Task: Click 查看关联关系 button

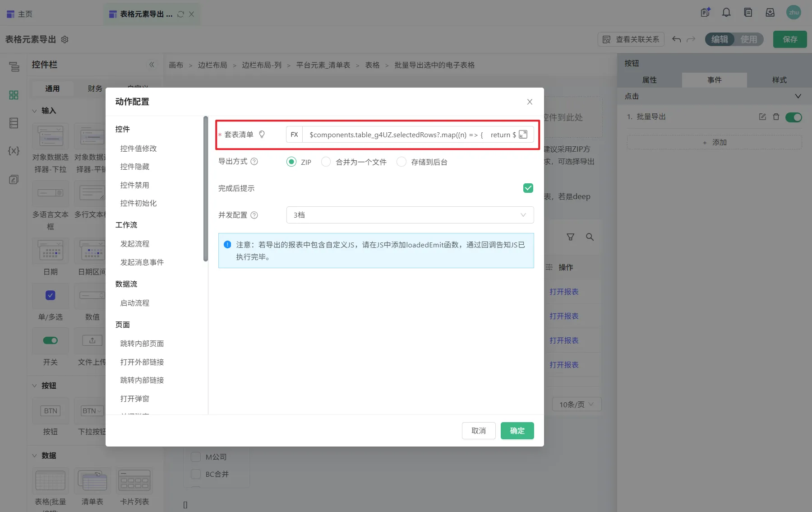Action: 631,39
